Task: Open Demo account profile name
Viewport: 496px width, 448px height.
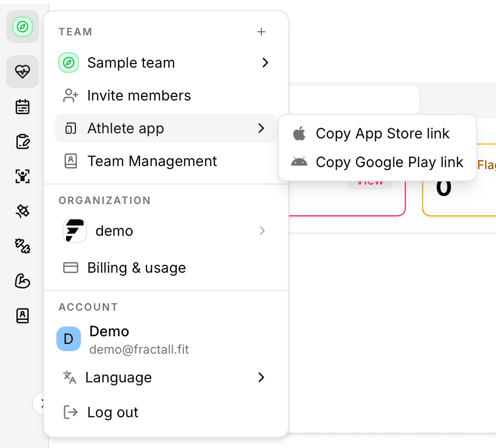Action: [x=109, y=332]
